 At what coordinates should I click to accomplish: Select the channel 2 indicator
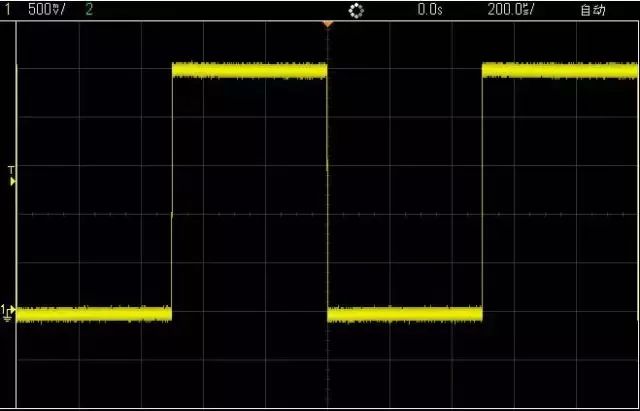coord(89,10)
